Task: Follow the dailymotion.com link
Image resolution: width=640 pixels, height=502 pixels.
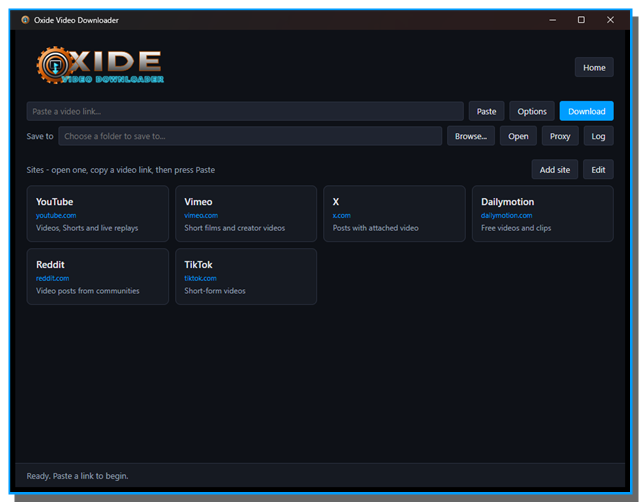Action: click(506, 215)
